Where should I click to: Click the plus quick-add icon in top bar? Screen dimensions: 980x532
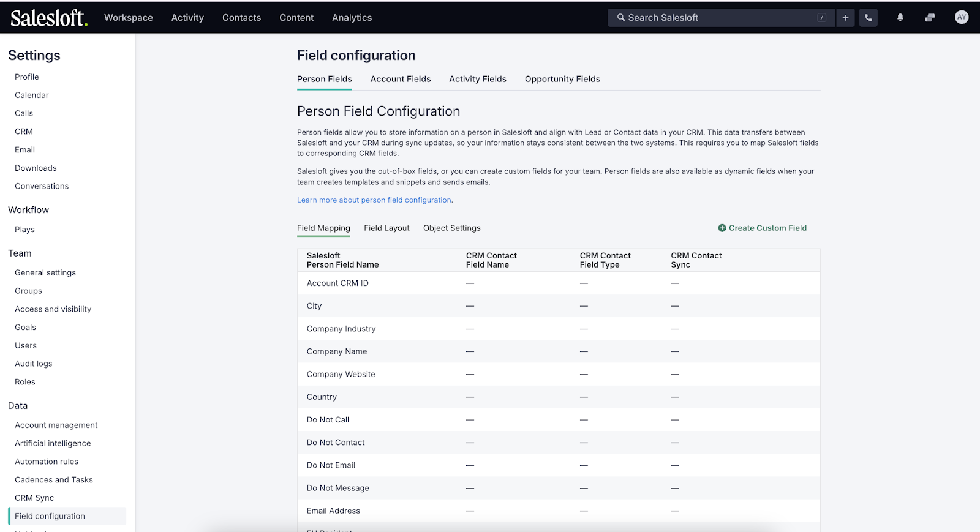click(x=845, y=18)
